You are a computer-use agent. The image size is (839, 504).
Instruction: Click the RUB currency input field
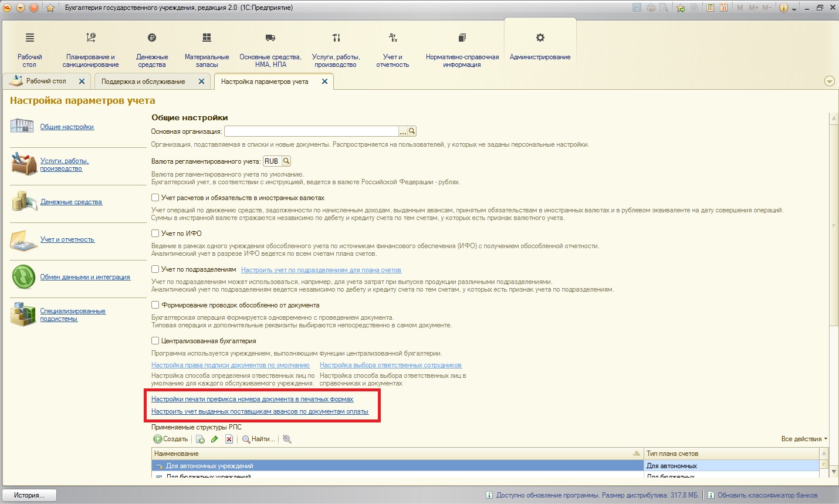click(x=272, y=161)
